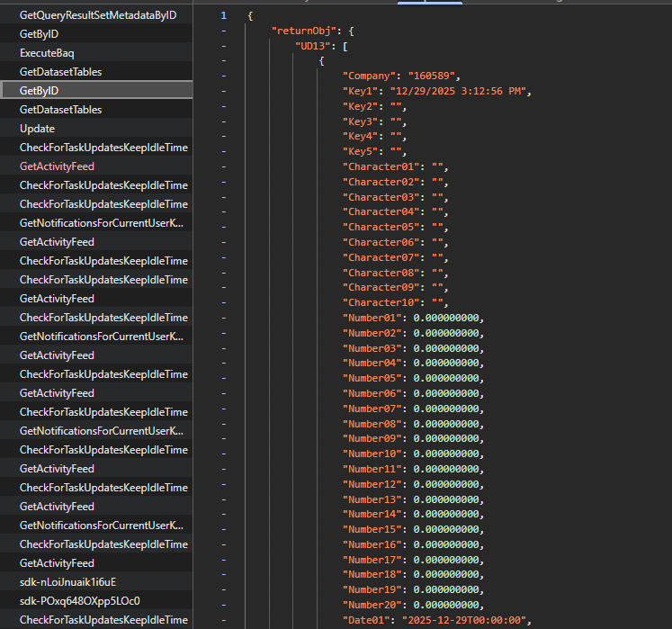Screen dimensions: 672x629
Task: Click fold marker beside the Company line
Action: (x=222, y=76)
